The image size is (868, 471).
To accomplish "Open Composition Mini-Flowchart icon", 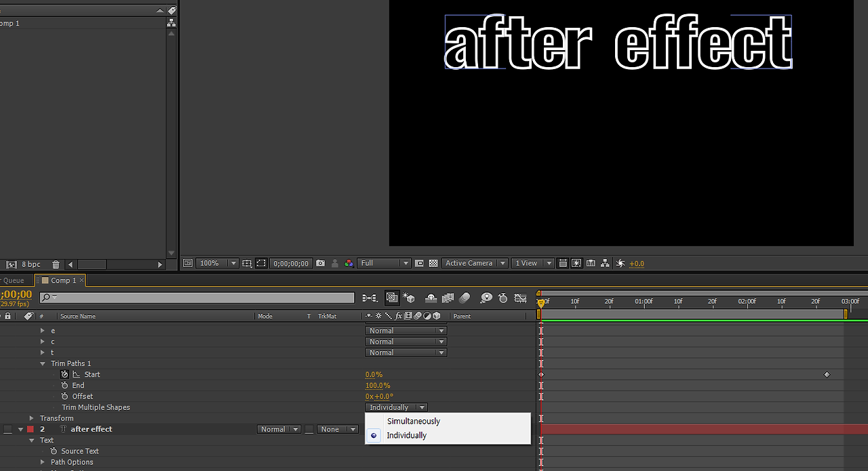I will (370, 298).
